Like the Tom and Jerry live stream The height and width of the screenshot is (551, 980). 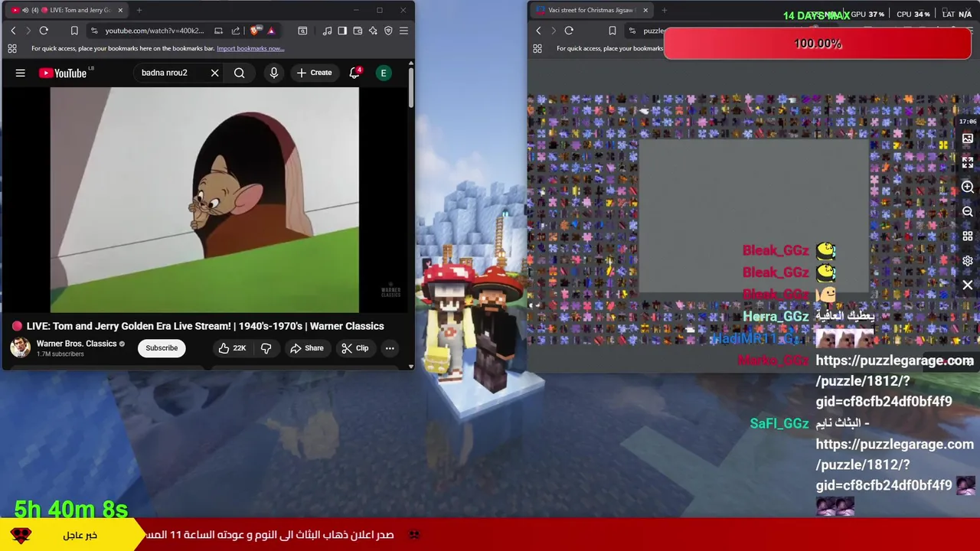pyautogui.click(x=232, y=348)
